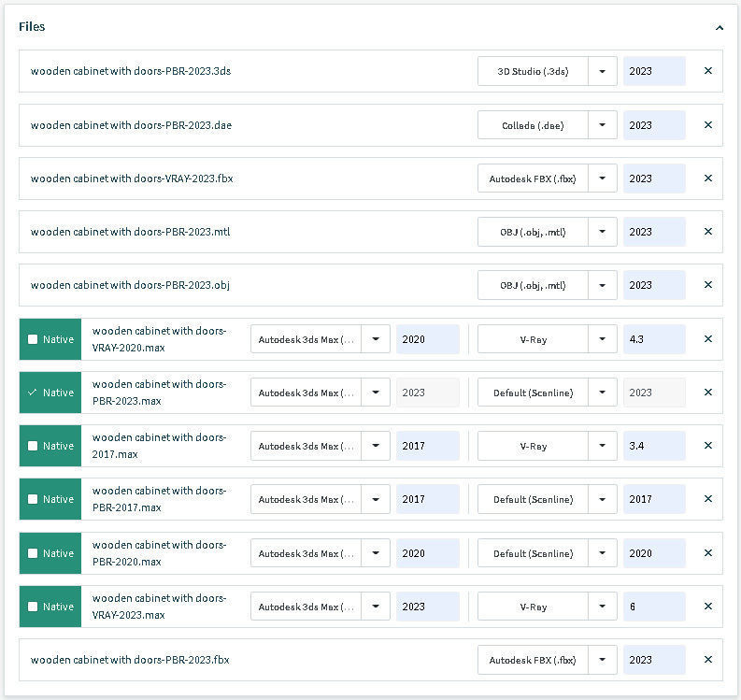Remove the PBR-2023.mtl file row
The width and height of the screenshot is (741, 700).
pos(707,232)
